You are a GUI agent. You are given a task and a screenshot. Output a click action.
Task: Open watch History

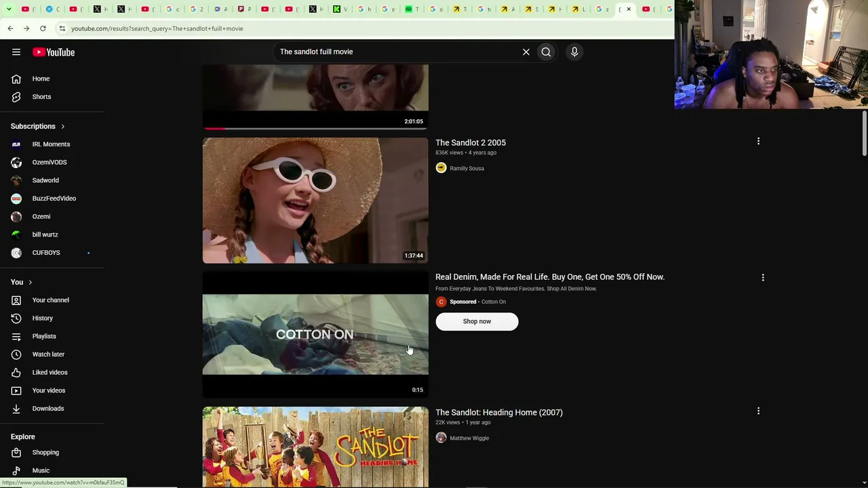coord(52,319)
